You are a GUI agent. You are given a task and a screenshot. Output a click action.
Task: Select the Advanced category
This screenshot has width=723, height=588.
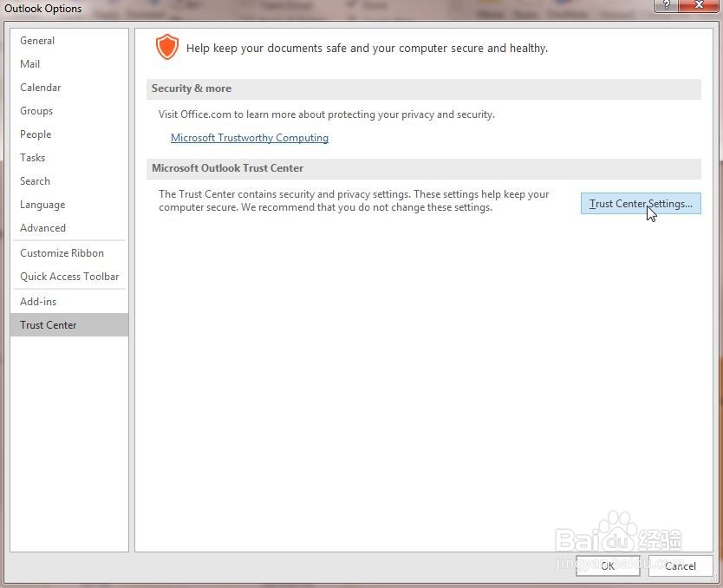pyautogui.click(x=69, y=228)
